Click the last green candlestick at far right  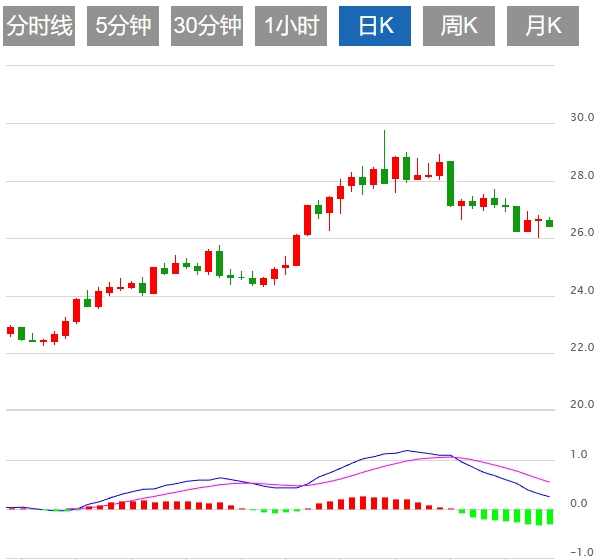(x=549, y=223)
